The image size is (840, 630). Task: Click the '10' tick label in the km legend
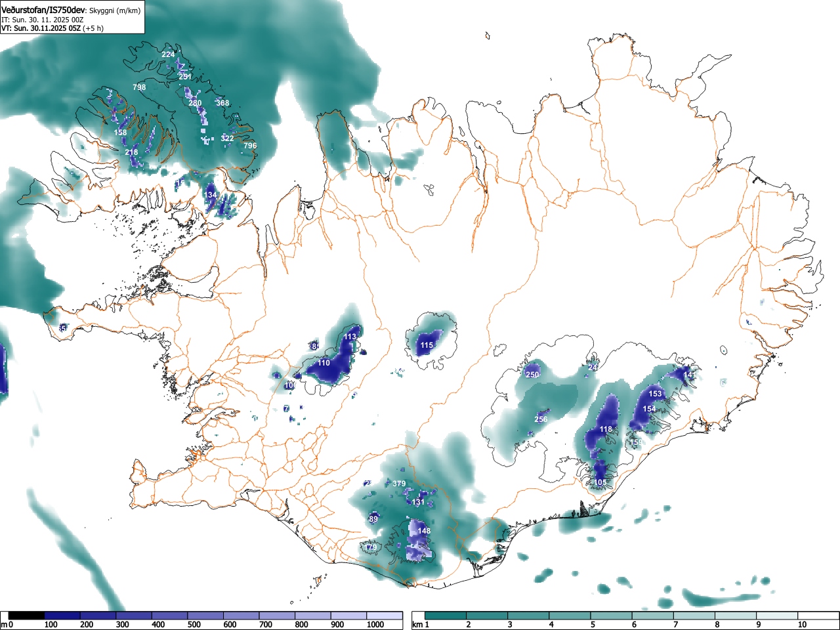click(801, 625)
